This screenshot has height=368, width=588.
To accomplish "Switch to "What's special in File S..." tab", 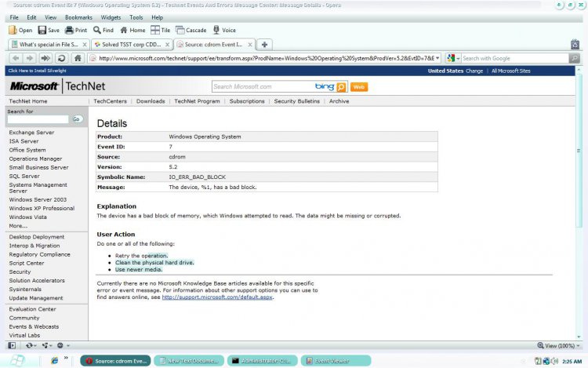I will click(49, 45).
